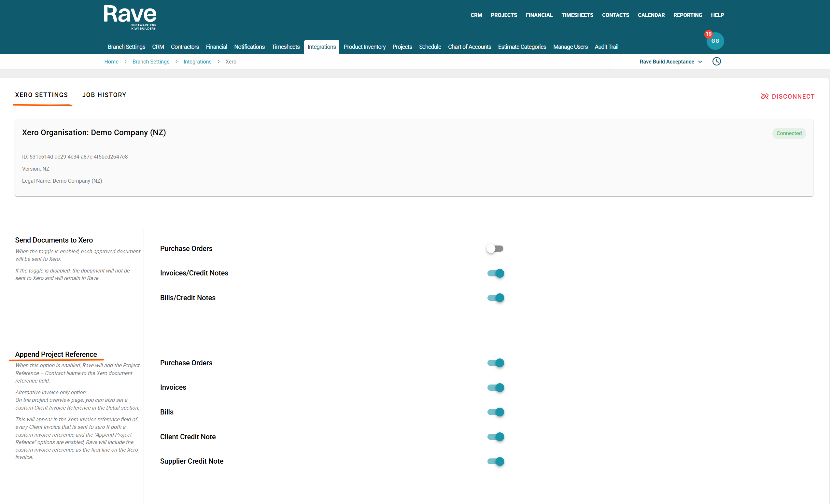Open the GG user avatar menu

pos(715,41)
